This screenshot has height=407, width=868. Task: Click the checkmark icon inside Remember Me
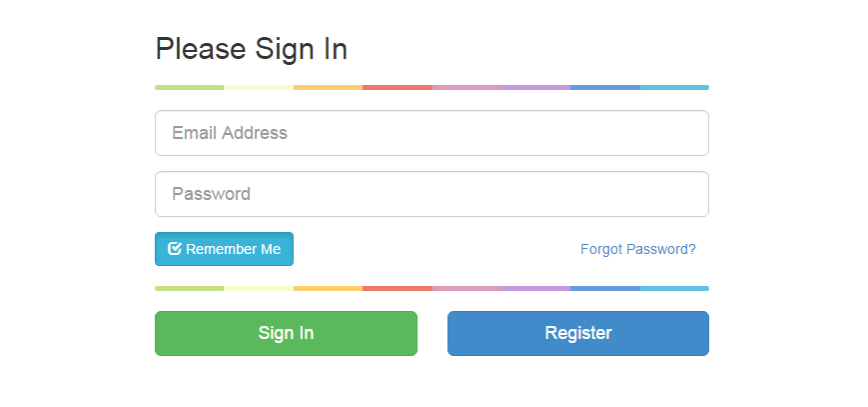tap(175, 248)
